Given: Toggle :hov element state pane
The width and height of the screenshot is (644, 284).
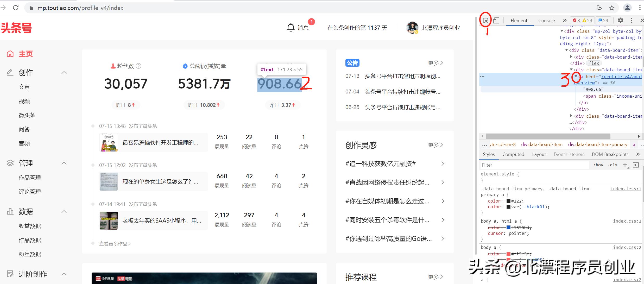Looking at the screenshot, I should (x=599, y=165).
